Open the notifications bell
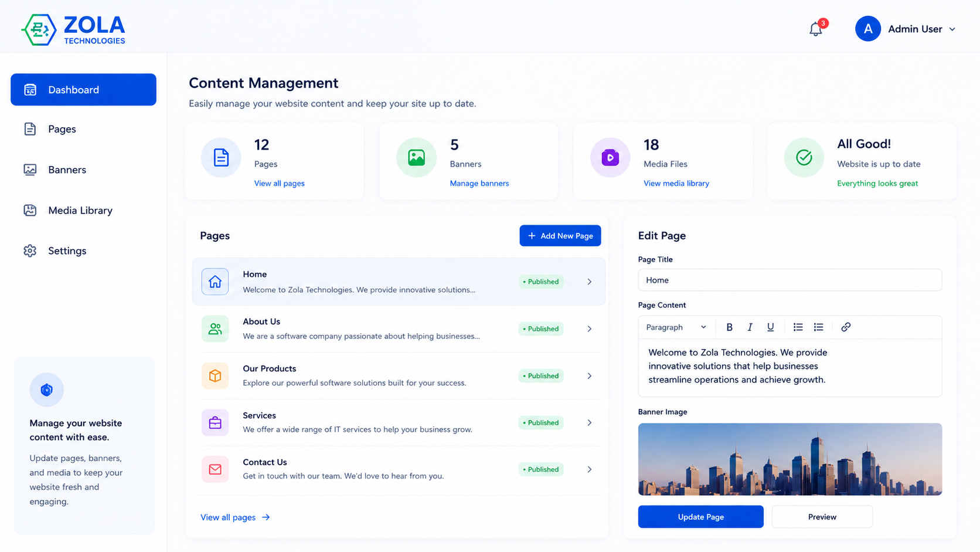980x552 pixels. click(x=815, y=29)
